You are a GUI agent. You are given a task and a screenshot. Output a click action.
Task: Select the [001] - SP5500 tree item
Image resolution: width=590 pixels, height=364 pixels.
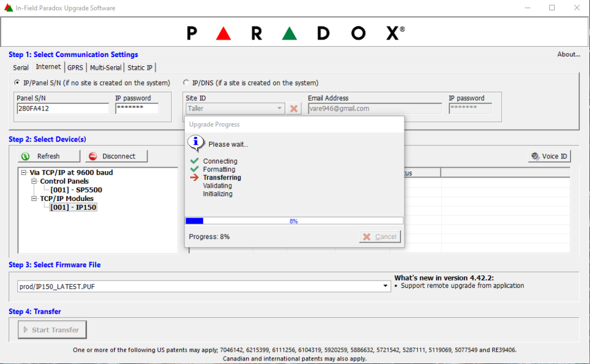(76, 189)
